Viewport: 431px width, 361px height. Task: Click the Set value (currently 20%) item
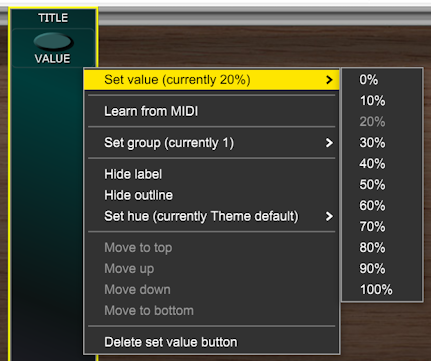tap(212, 80)
